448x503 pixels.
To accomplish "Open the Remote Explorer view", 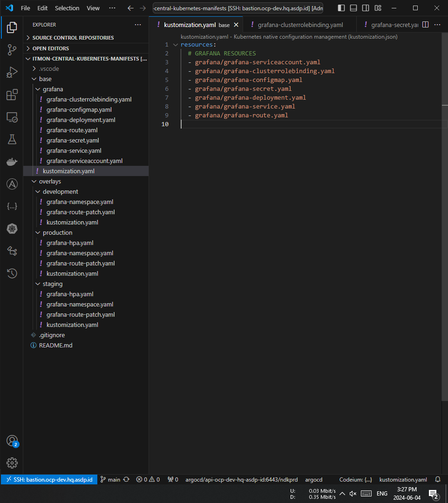I will click(x=12, y=117).
